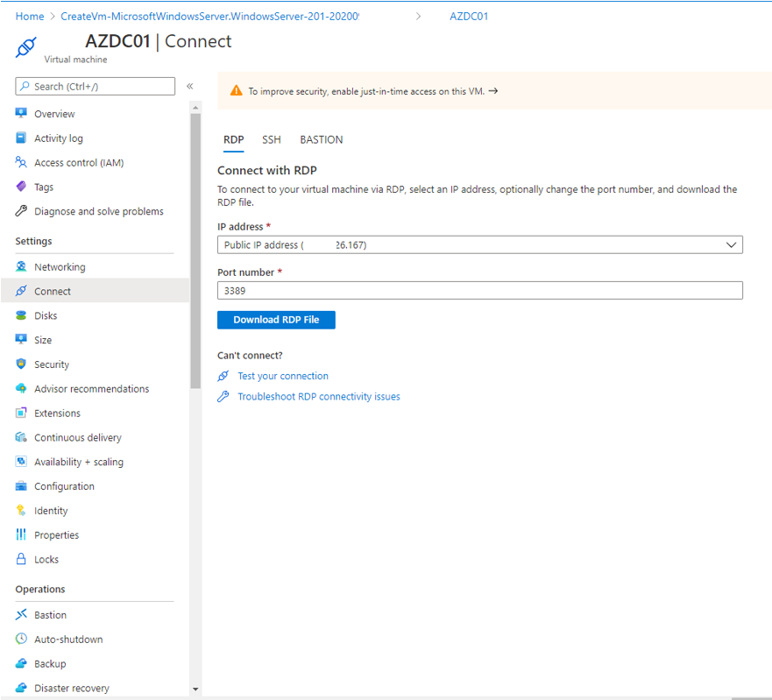The height and width of the screenshot is (700, 772).
Task: Switch to the SSH tab
Action: click(272, 140)
